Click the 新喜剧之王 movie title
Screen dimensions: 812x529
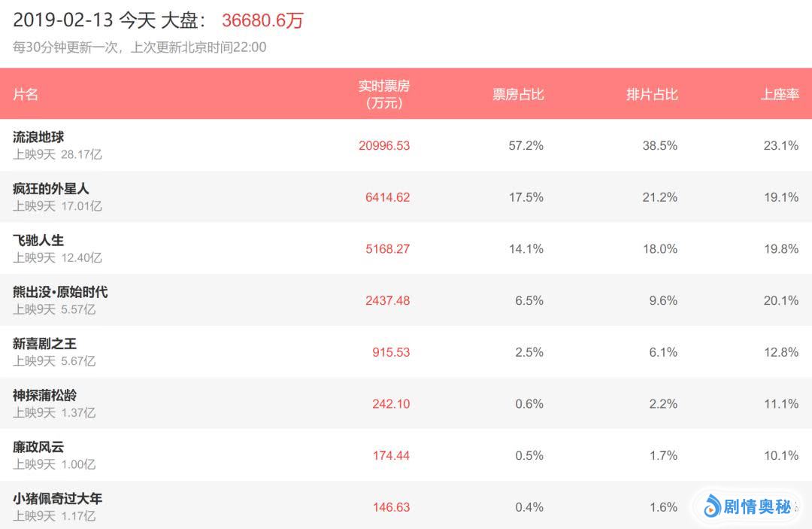coord(44,343)
